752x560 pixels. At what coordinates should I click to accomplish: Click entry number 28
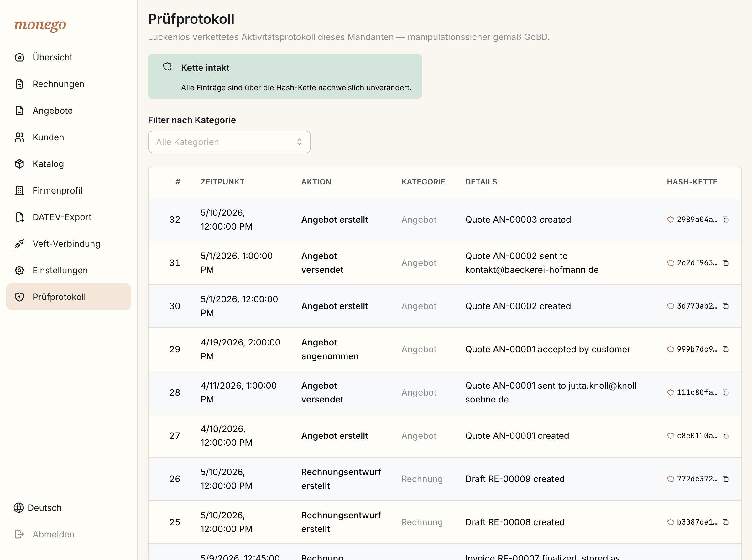175,392
